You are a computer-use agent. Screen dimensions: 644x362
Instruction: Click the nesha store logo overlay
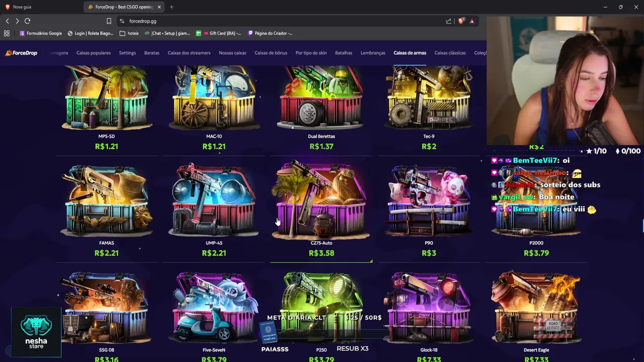(x=36, y=332)
